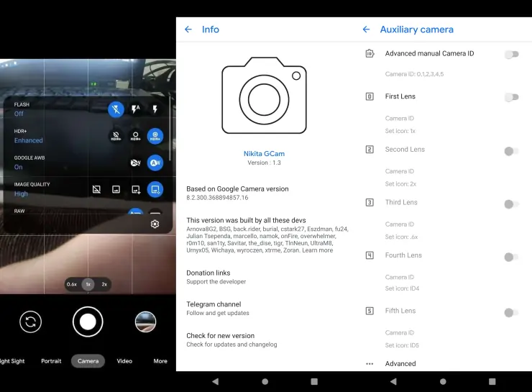
Task: Click the Advanced manual Camera ID icon
Action: pos(370,53)
